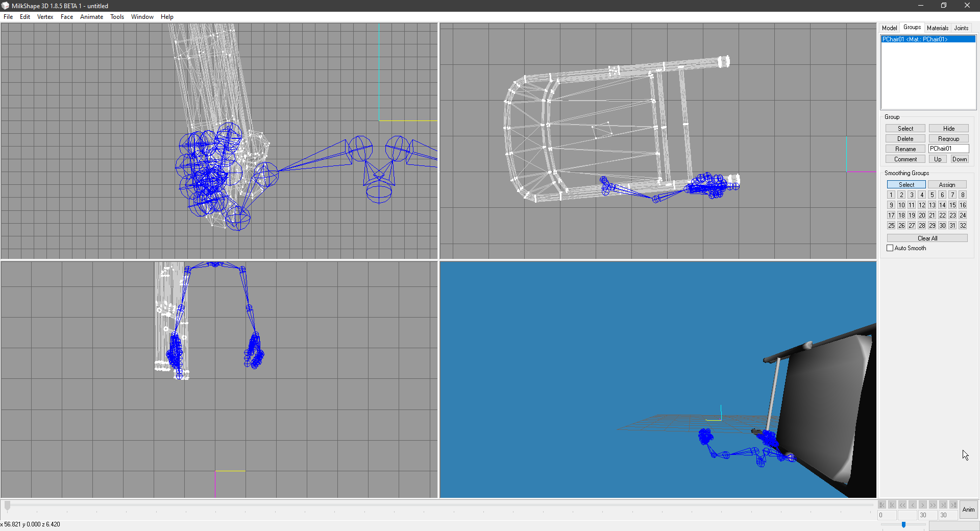Choose smoothing group 1

pos(891,195)
